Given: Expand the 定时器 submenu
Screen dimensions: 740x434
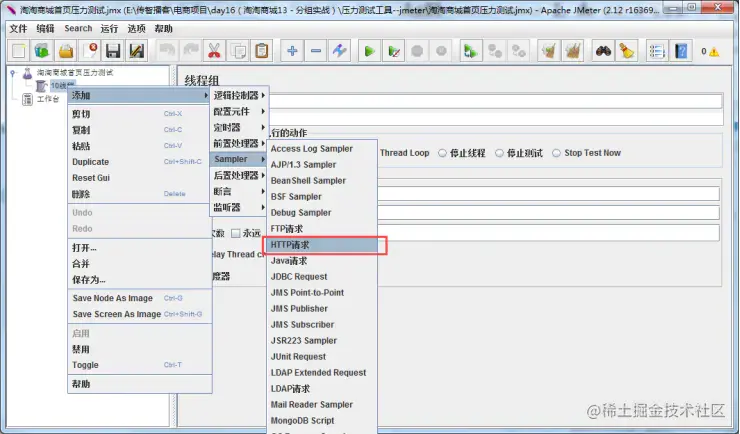Looking at the screenshot, I should pos(239,127).
